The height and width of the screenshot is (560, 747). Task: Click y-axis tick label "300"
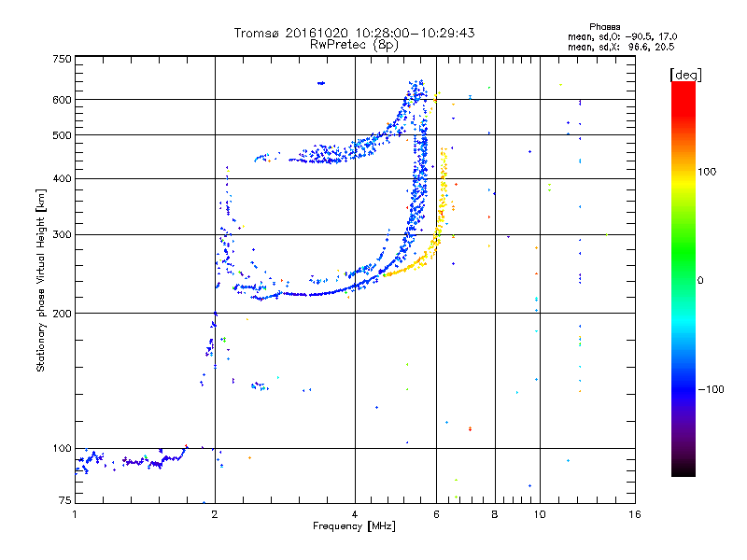click(62, 235)
